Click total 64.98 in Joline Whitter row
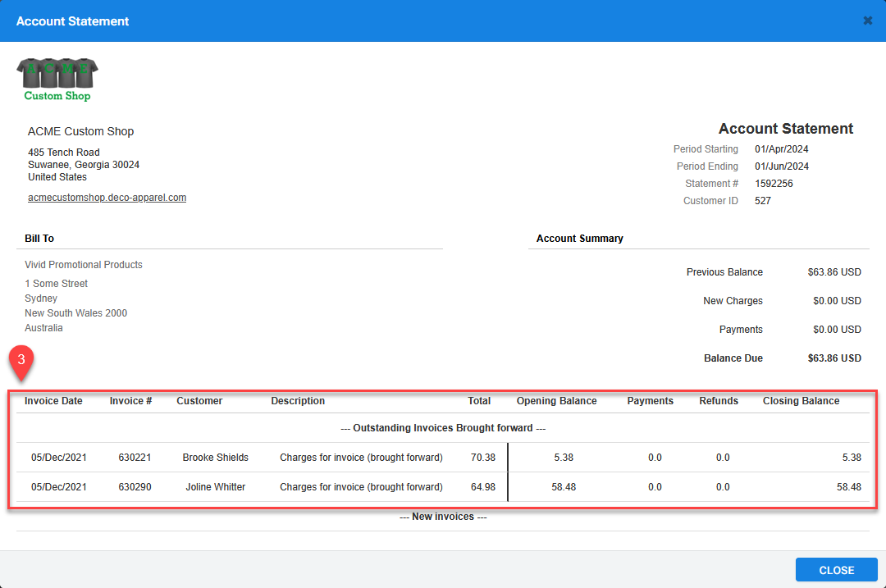The height and width of the screenshot is (588, 886). click(482, 487)
